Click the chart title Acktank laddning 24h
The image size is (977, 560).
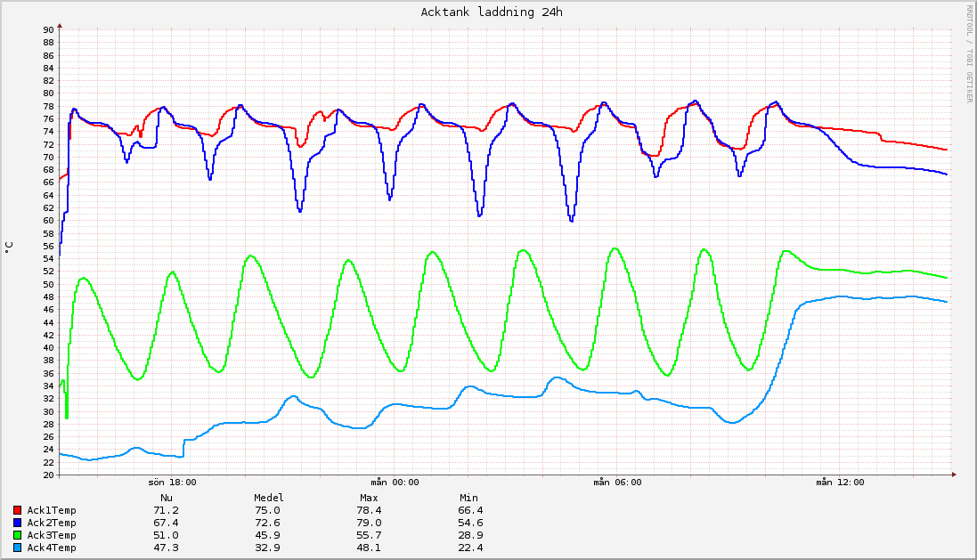coord(491,12)
